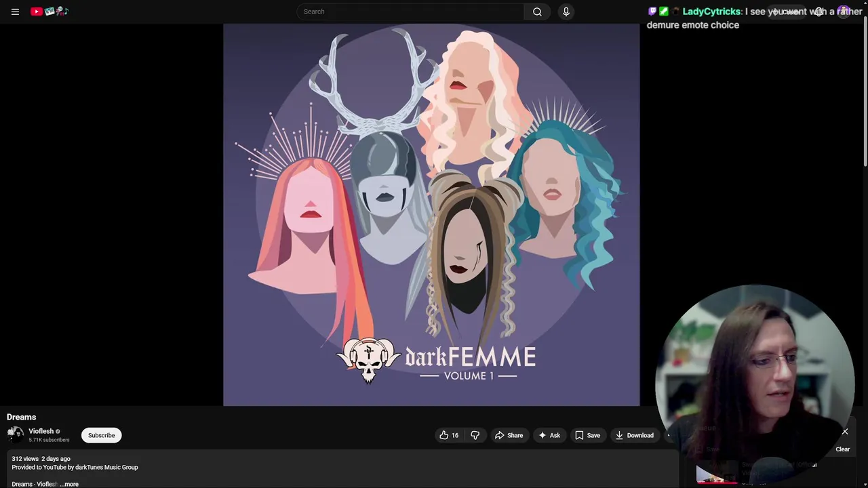
Task: Click 'Provided to YouTube by darkTunes Music Group'
Action: [75, 467]
